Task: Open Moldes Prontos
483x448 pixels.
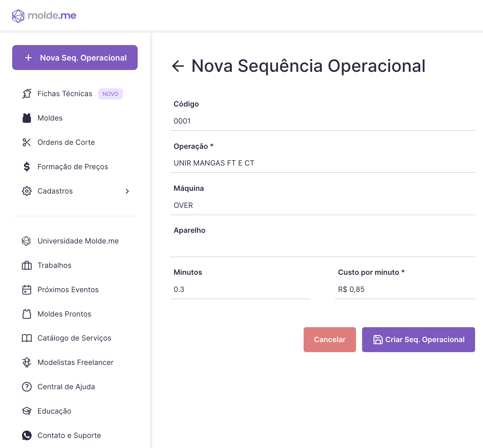Action: tap(75, 314)
